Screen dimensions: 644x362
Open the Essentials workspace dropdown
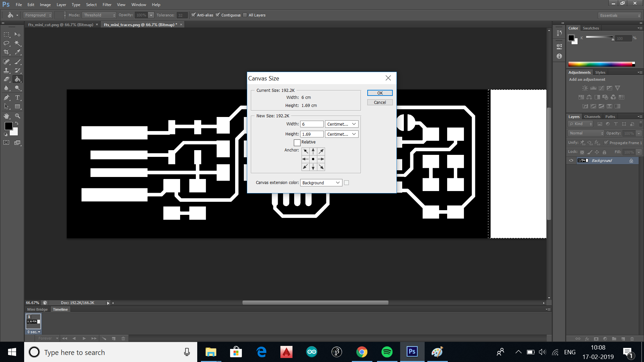620,15
